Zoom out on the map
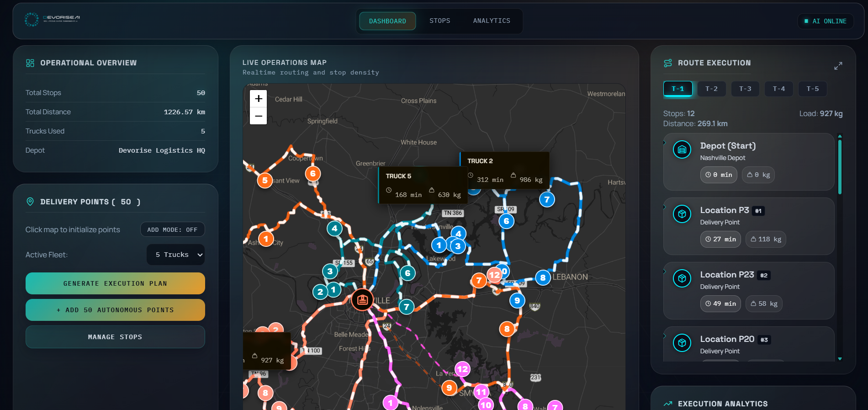Screen dimensions: 868x410 coord(258,116)
